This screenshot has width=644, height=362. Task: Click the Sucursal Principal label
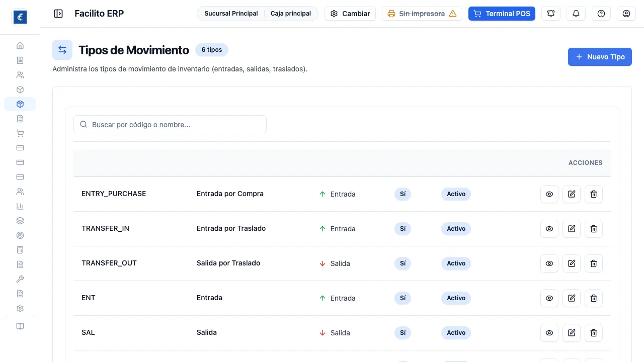click(x=231, y=14)
